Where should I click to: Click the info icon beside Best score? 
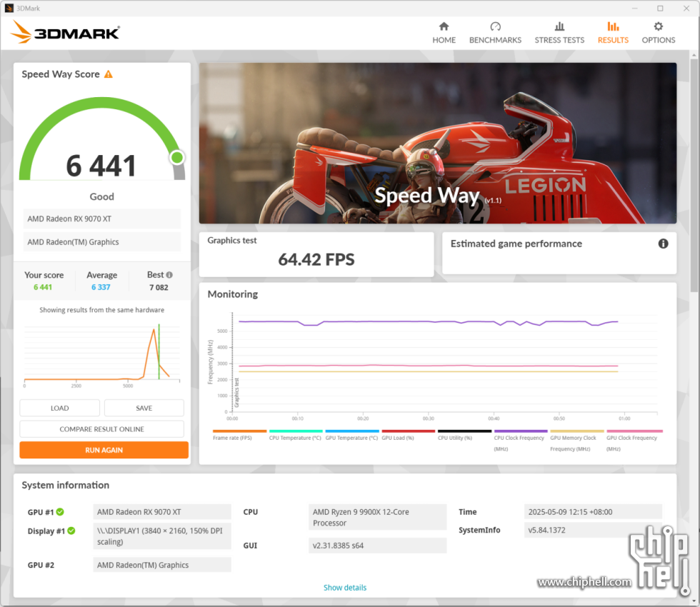[x=169, y=275]
